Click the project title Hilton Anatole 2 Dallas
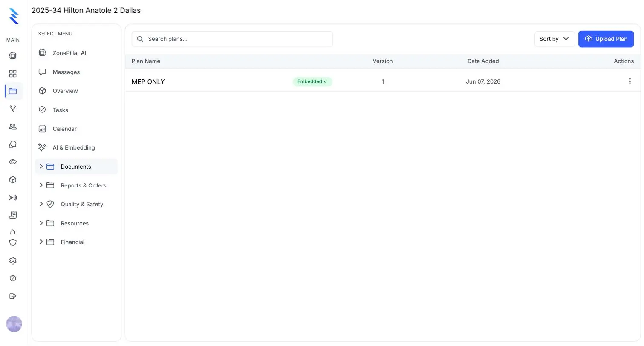The height and width of the screenshot is (346, 644). point(86,10)
